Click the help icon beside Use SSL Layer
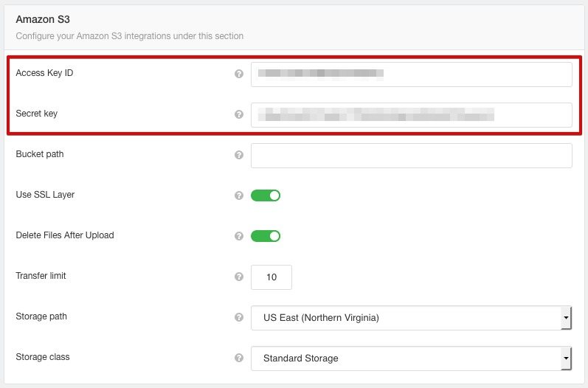 pyautogui.click(x=239, y=195)
